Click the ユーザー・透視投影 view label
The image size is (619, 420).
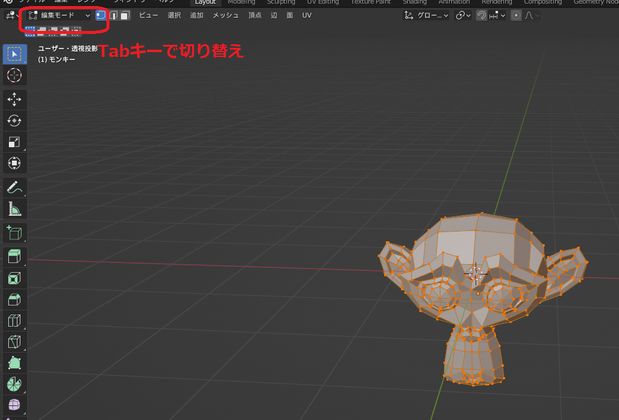point(68,49)
